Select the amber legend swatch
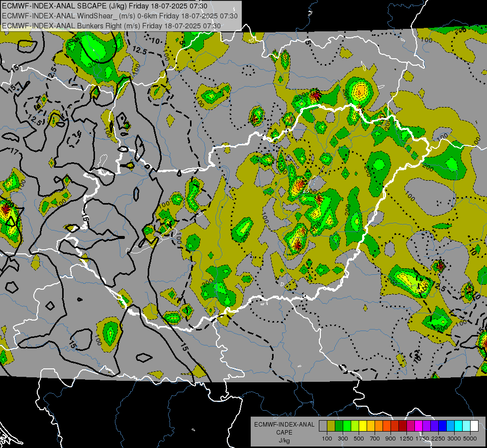 (371, 426)
